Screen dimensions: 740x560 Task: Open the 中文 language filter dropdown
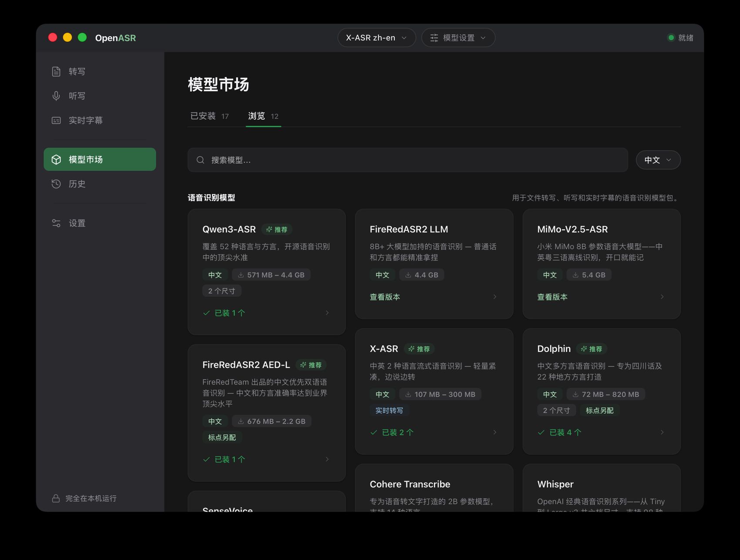(658, 160)
